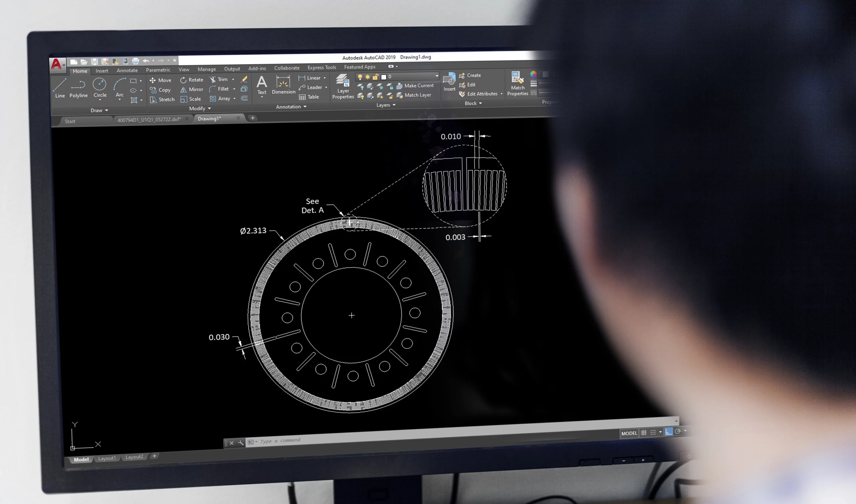
Task: Activate the Mirror command
Action: click(192, 89)
